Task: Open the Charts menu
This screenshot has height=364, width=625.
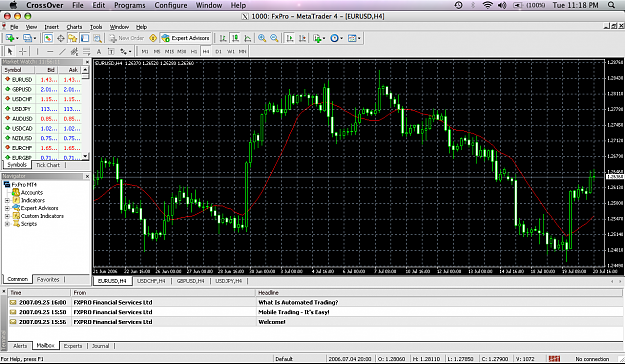Action: (x=74, y=27)
